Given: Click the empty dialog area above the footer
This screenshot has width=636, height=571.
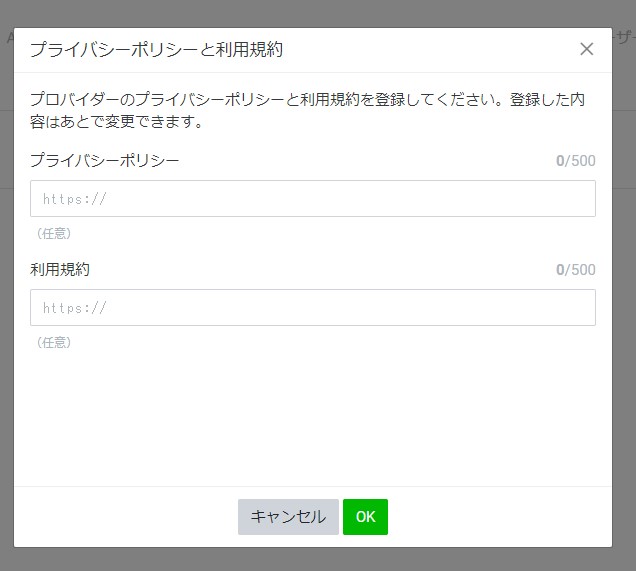Looking at the screenshot, I should pyautogui.click(x=312, y=420).
